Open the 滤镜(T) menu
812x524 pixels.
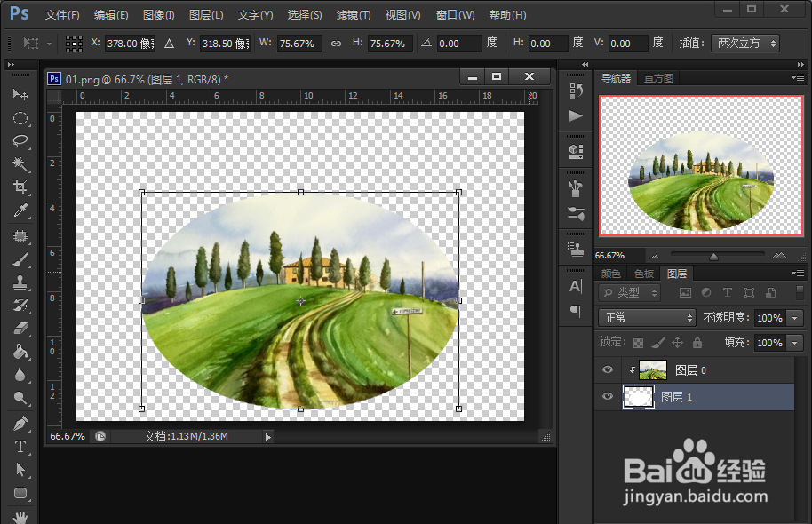pyautogui.click(x=354, y=15)
